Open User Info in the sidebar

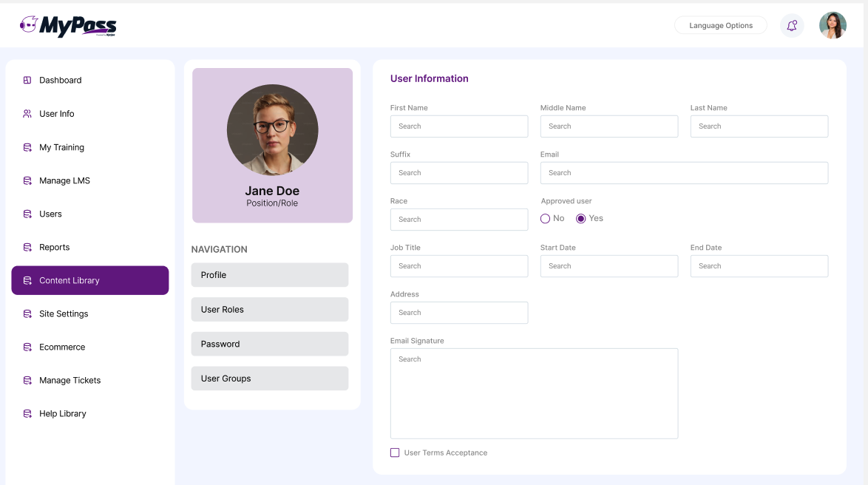coord(89,114)
